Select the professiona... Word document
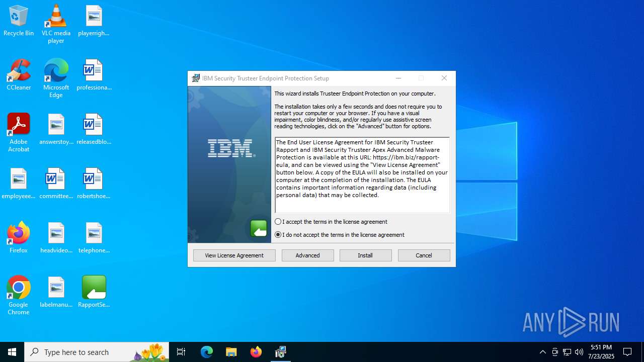 94,75
